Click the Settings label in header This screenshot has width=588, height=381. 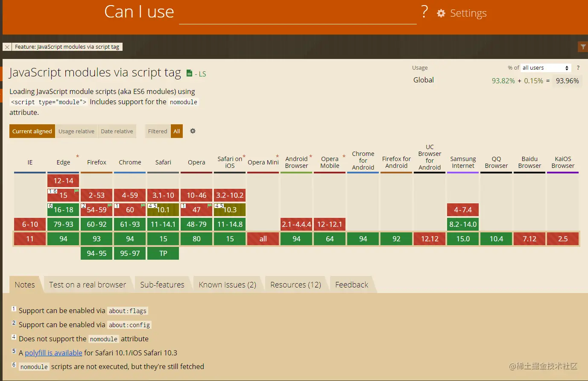468,13
